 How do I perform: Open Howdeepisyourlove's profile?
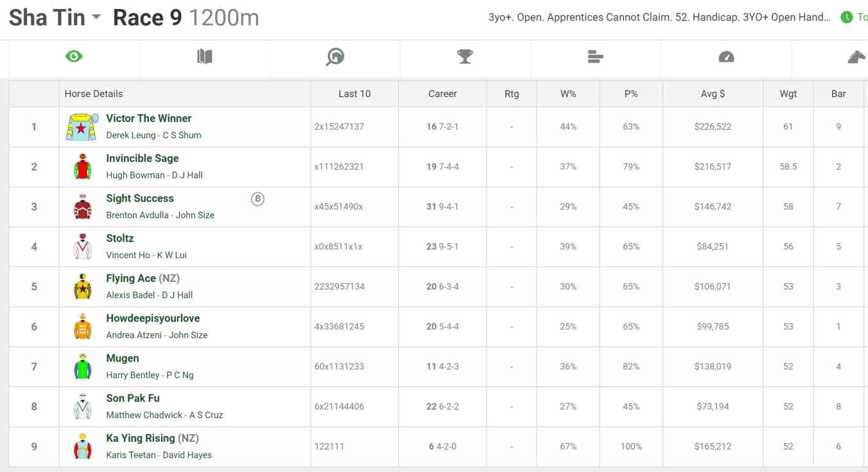pos(152,318)
